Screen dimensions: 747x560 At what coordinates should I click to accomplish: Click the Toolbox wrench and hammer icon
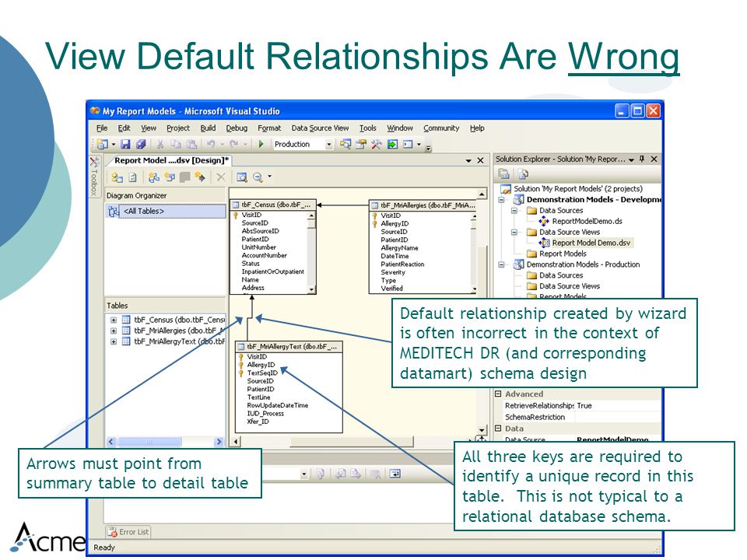377,144
